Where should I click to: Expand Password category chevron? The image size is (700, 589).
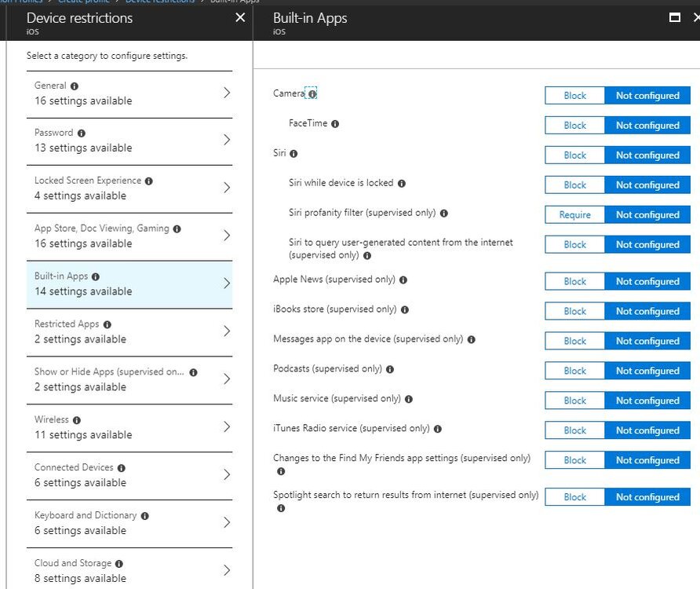pos(227,140)
